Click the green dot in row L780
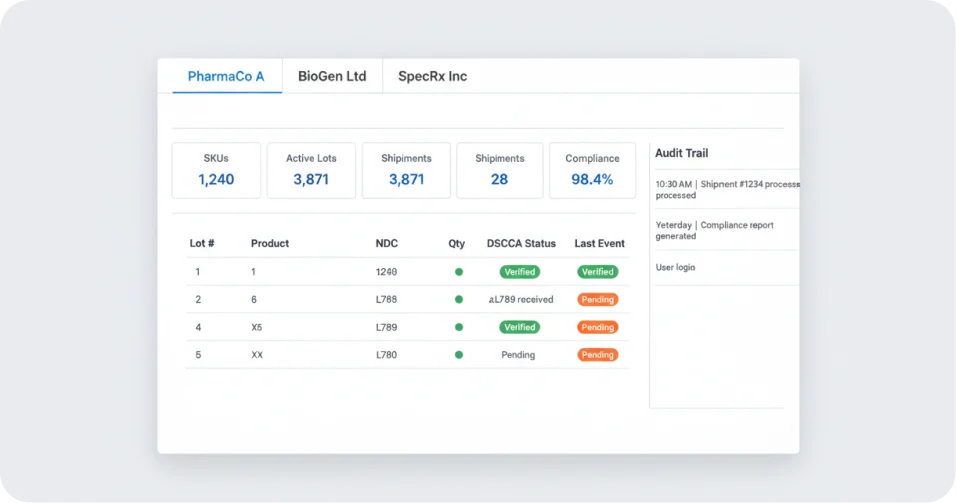Screen dimensions: 956x503 click(459, 354)
